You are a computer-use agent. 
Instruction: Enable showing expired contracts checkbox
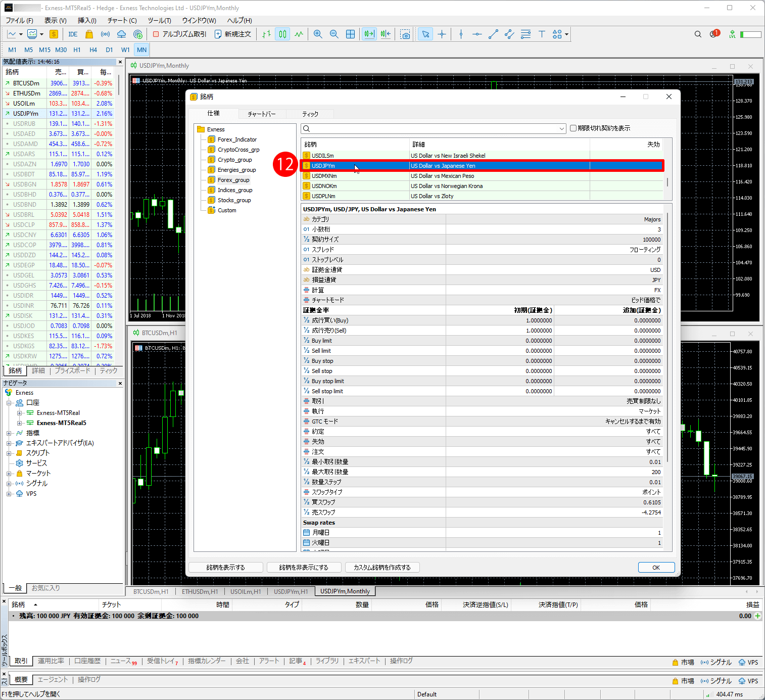573,128
